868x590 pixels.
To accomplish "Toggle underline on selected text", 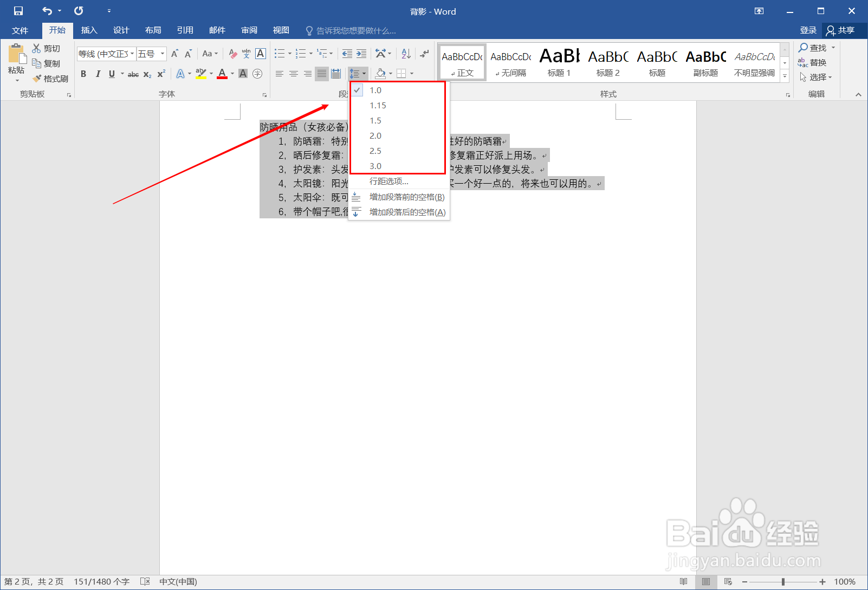I will pos(111,74).
